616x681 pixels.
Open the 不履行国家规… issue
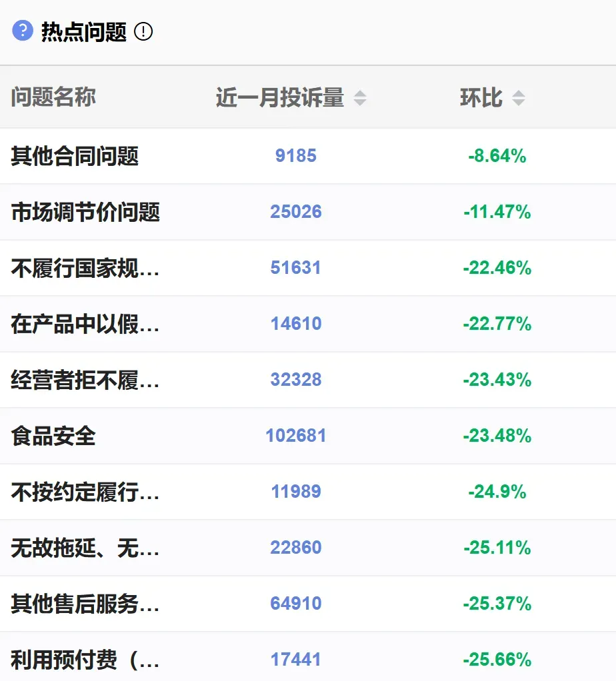85,269
